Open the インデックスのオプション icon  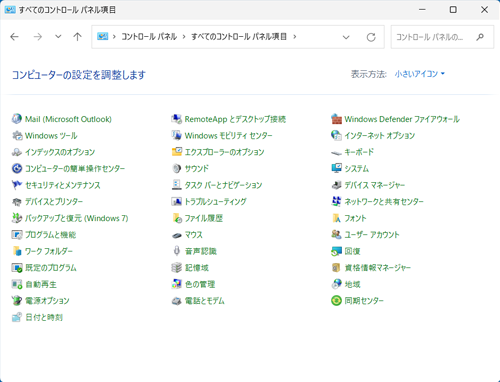coord(17,152)
